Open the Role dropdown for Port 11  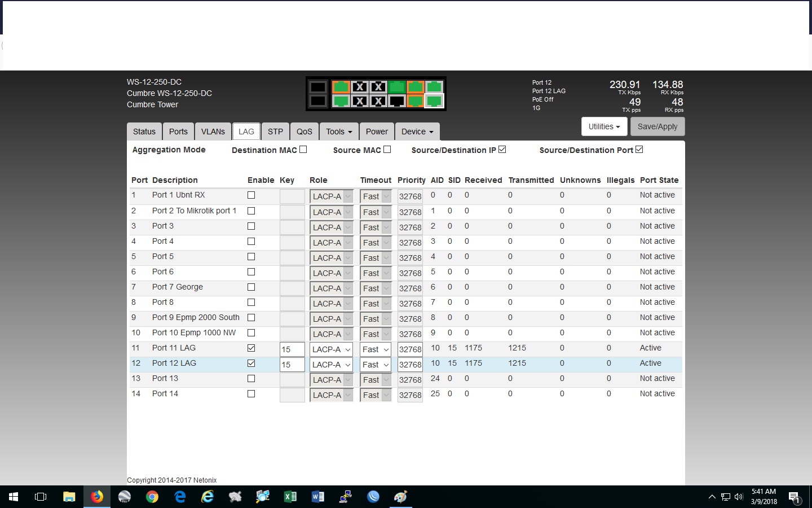point(331,349)
